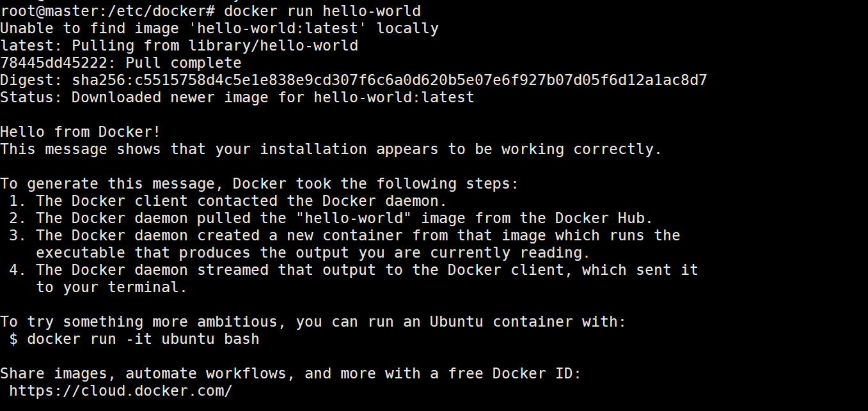Click the 'installation appears to be working correctly' sentence
The width and height of the screenshot is (868, 411).
331,149
